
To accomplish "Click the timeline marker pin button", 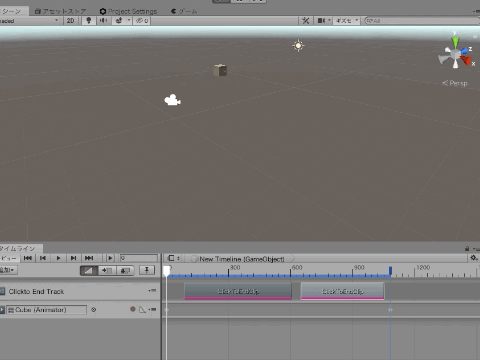I will (147, 270).
